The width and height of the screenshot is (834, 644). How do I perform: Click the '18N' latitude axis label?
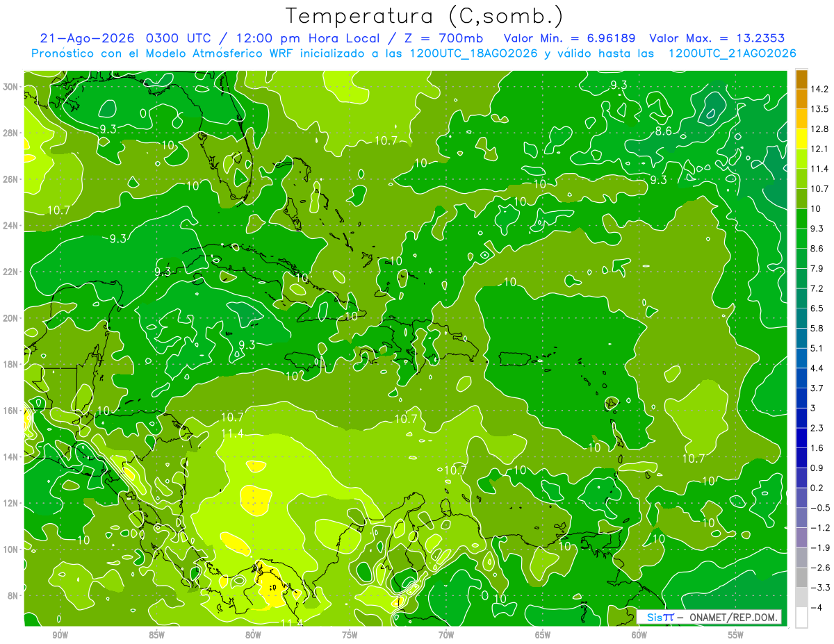tap(10, 364)
